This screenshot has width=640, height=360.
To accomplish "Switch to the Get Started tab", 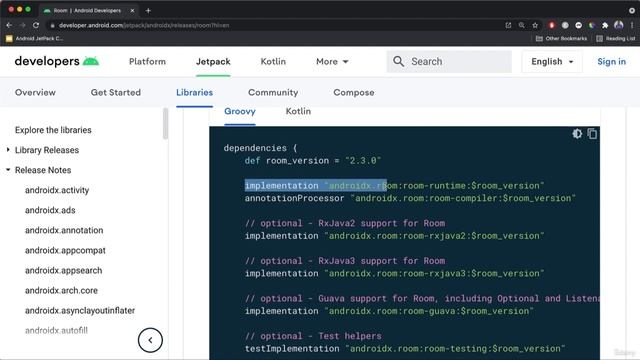I will pyautogui.click(x=116, y=93).
